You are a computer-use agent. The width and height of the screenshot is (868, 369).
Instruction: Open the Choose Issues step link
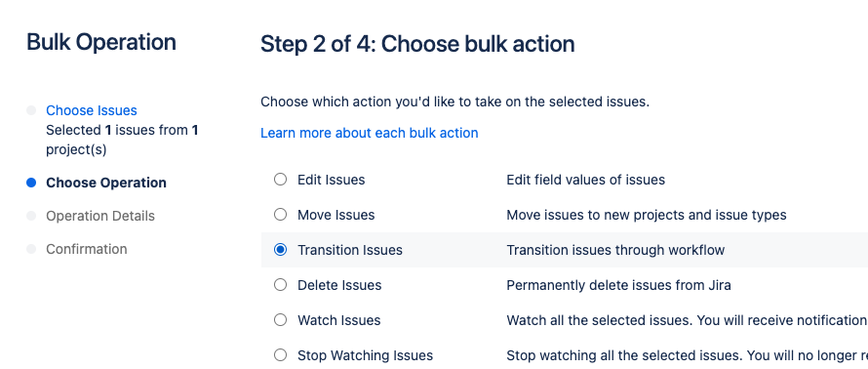coord(92,111)
